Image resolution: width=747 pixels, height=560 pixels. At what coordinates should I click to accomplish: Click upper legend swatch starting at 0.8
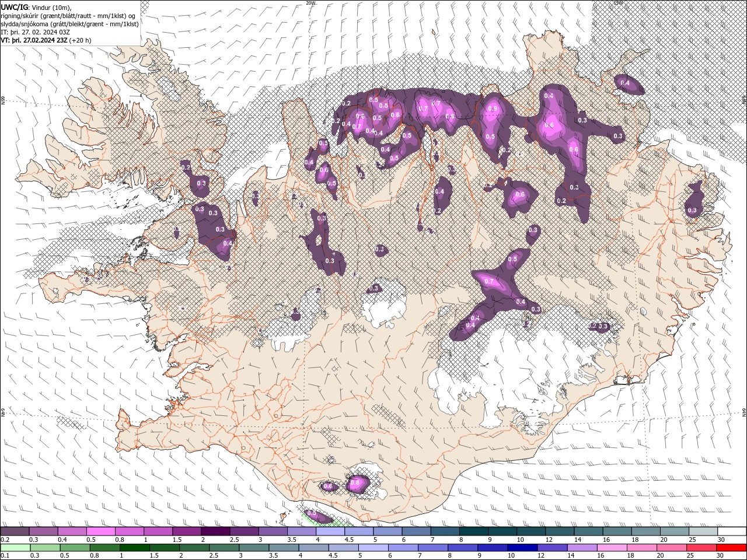pos(130,531)
